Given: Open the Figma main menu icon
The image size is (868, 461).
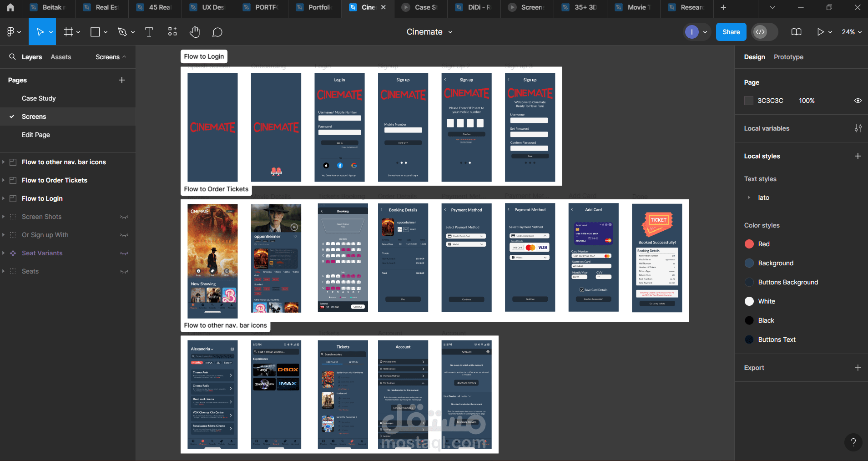Looking at the screenshot, I should [x=10, y=32].
